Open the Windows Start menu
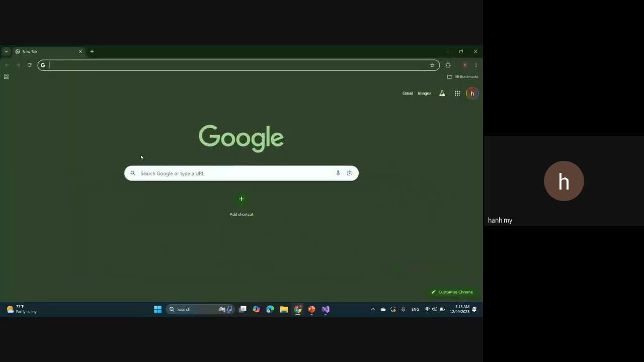644x362 pixels. click(157, 309)
